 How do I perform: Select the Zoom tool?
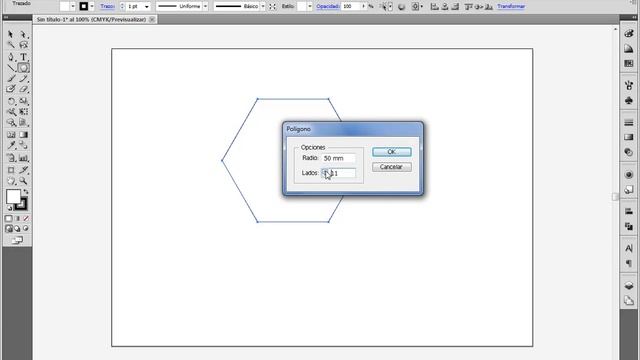coord(23,181)
